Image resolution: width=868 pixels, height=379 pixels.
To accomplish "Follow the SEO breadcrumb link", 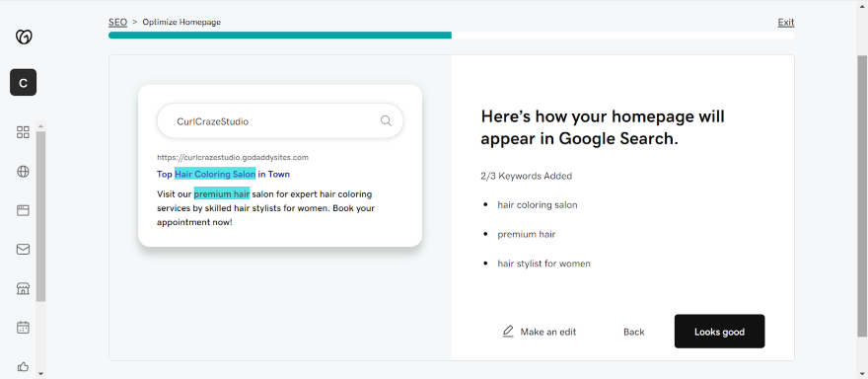I will click(x=118, y=22).
